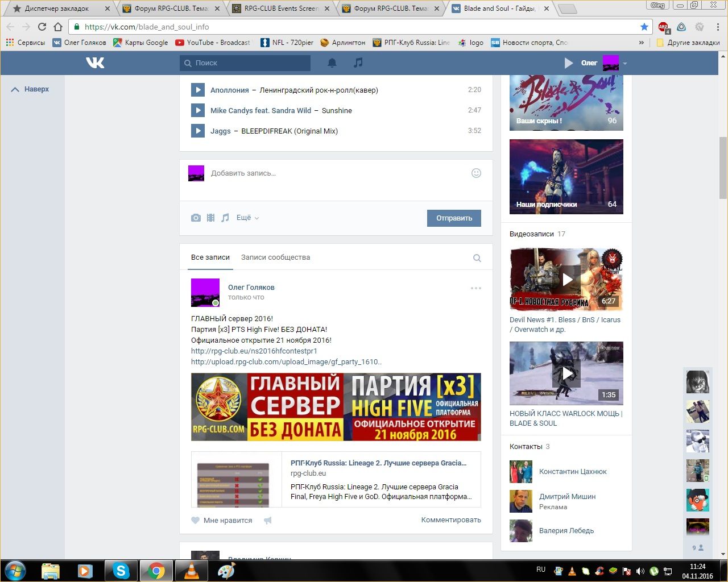The width and height of the screenshot is (728, 582).
Task: Click the Отправить button
Action: 454,218
